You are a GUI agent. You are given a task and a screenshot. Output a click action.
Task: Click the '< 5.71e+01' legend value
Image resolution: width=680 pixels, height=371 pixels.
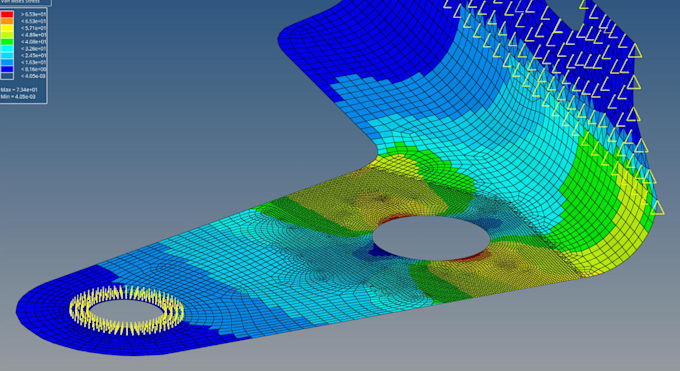pos(34,28)
